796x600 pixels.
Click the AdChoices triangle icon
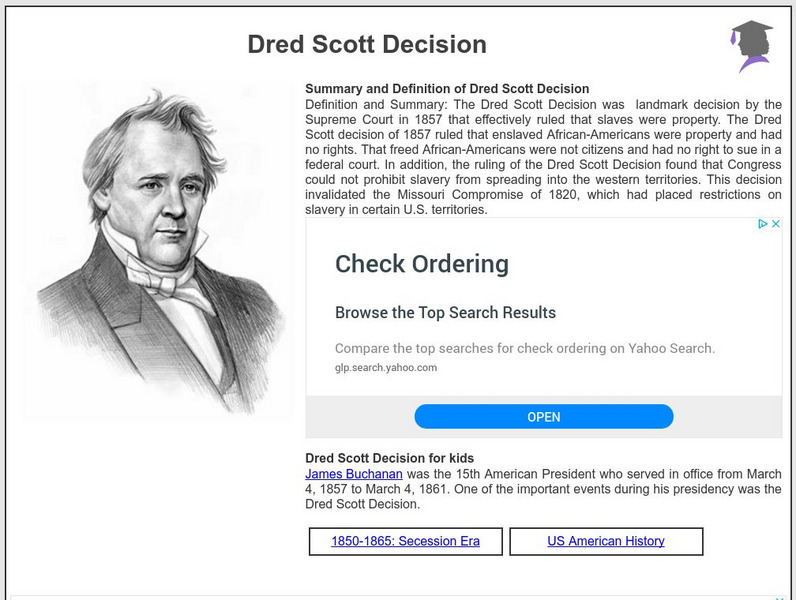763,225
